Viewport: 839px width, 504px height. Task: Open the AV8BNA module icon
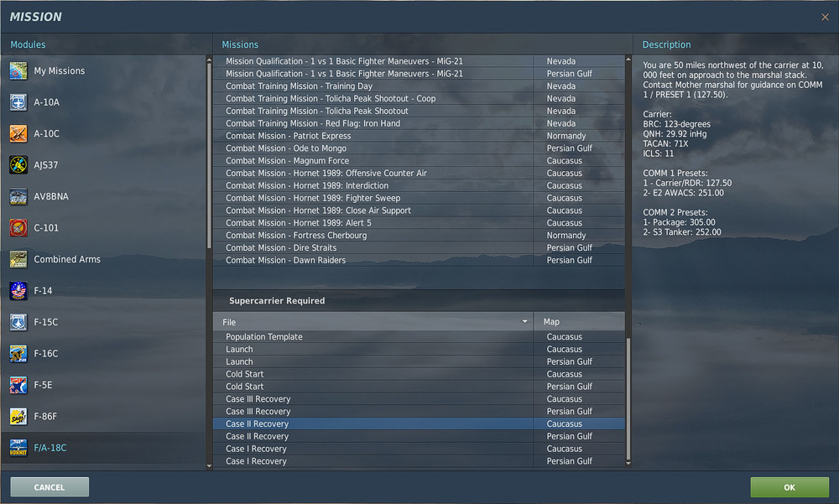click(x=18, y=196)
